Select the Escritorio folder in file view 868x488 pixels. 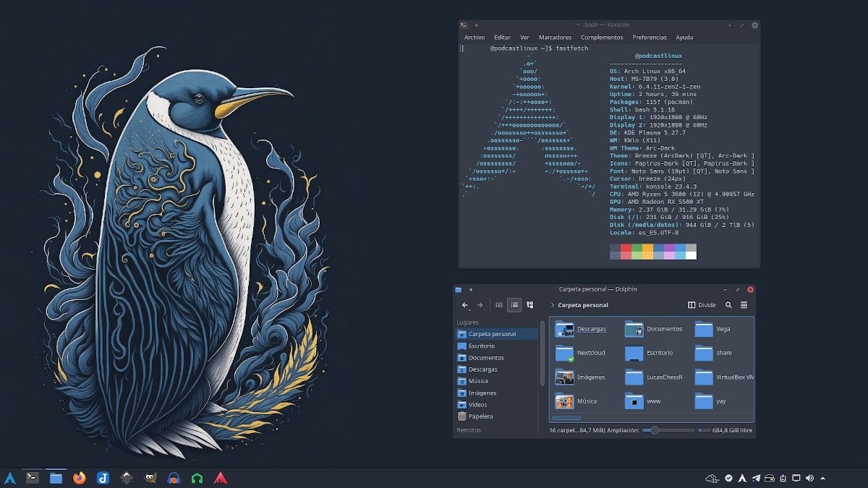(x=650, y=353)
